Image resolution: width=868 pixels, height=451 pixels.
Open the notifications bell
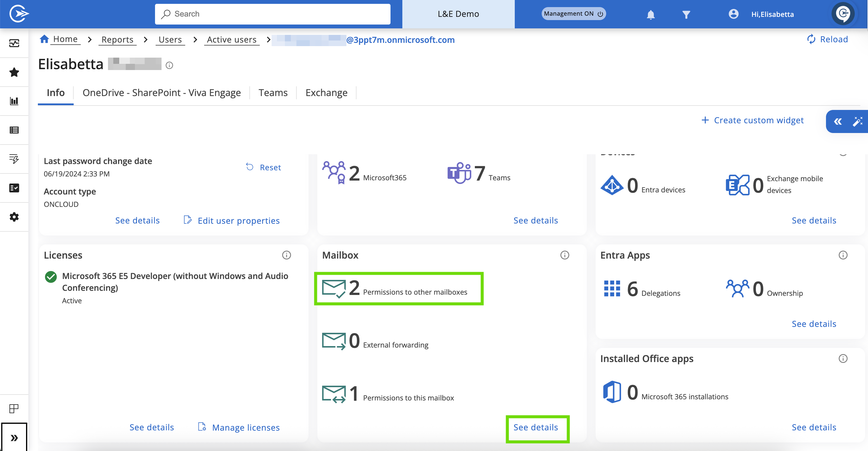click(651, 14)
